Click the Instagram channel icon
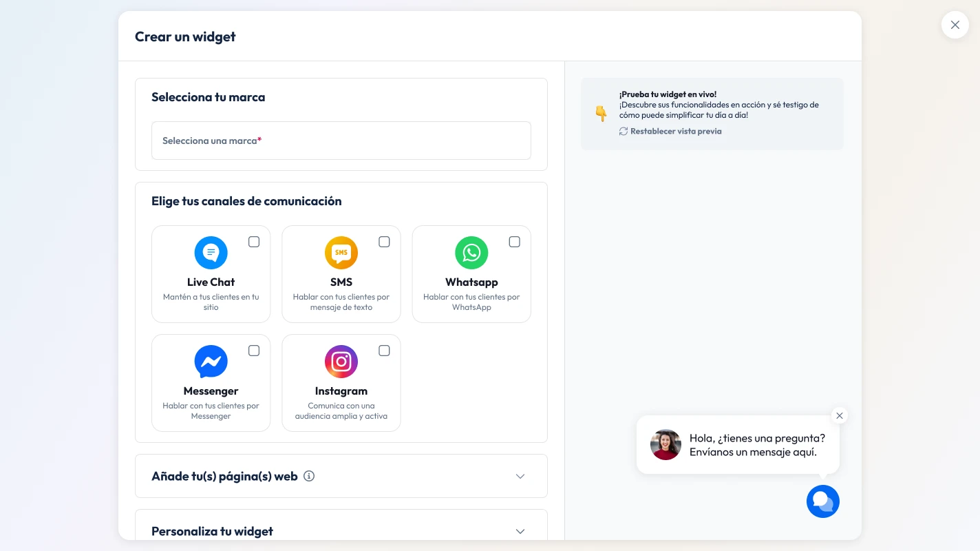 point(341,361)
